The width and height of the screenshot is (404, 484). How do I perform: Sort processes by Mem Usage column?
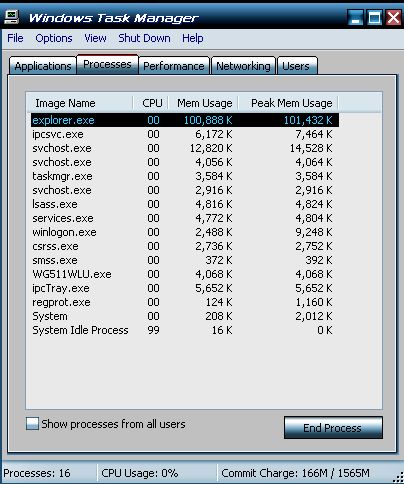(x=203, y=103)
